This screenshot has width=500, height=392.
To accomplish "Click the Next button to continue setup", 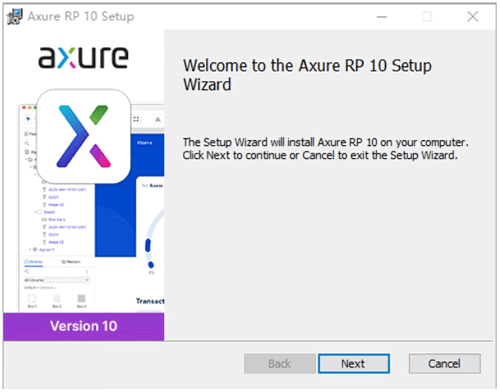I will (x=354, y=363).
